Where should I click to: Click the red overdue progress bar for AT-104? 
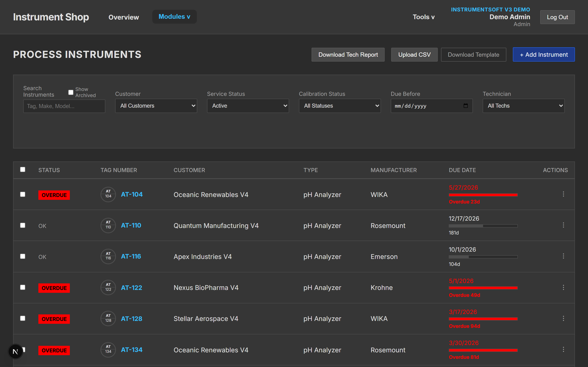coord(483,195)
